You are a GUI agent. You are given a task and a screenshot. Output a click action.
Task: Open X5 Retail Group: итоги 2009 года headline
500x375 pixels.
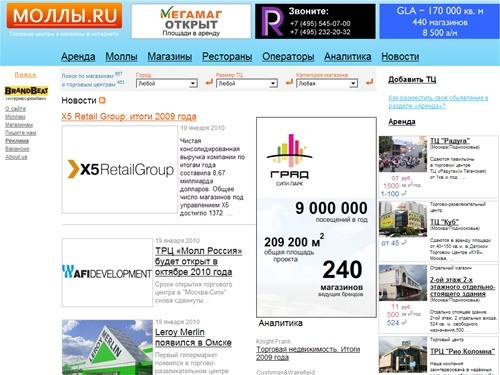[129, 116]
